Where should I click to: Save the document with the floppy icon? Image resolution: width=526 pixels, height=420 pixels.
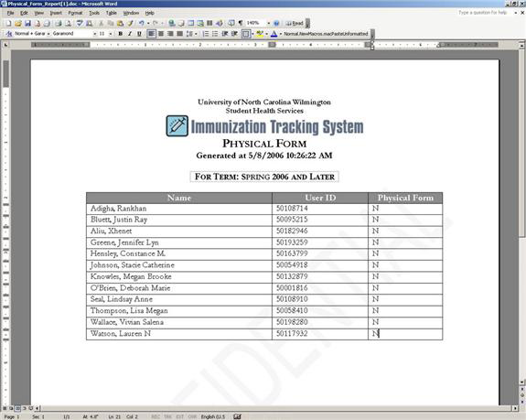pyautogui.click(x=27, y=23)
